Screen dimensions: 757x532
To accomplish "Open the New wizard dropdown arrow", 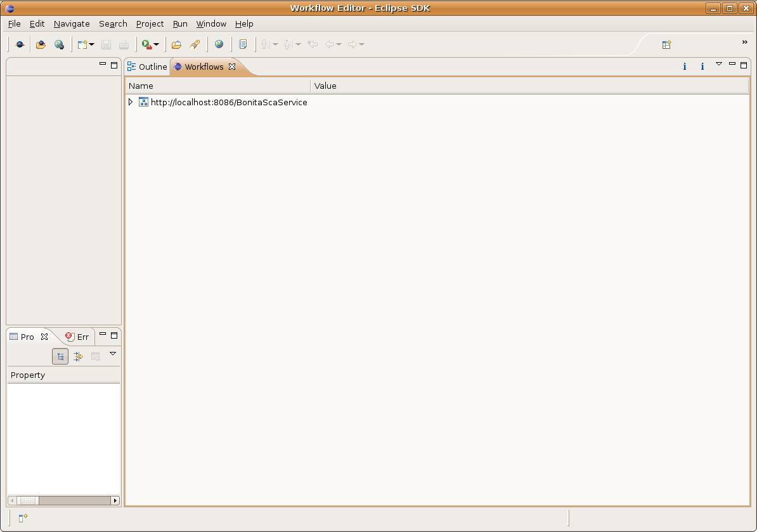I will point(92,44).
